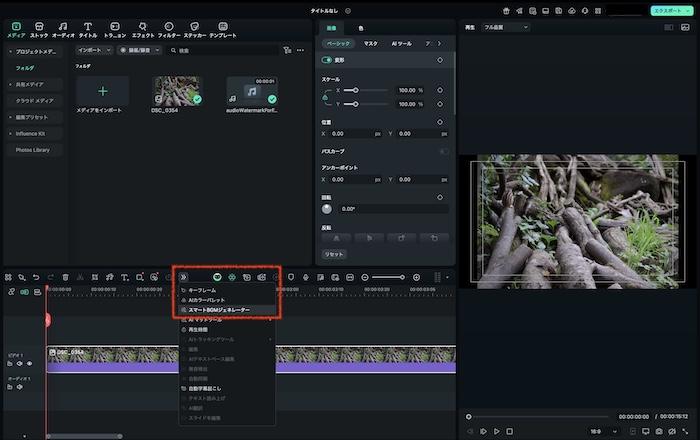Click the scale X keyframe diamond icon
Viewport: 700px width, 440px height.
pos(440,90)
